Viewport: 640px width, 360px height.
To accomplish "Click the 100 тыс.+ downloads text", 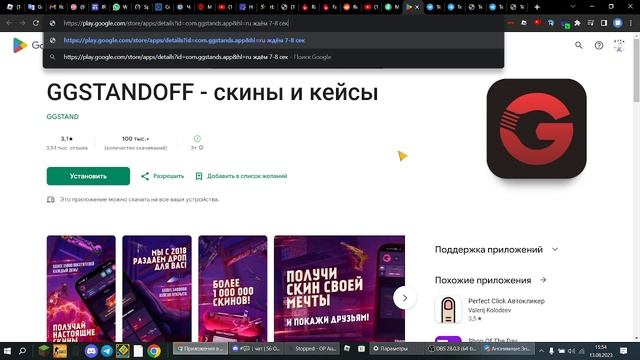I will [136, 139].
